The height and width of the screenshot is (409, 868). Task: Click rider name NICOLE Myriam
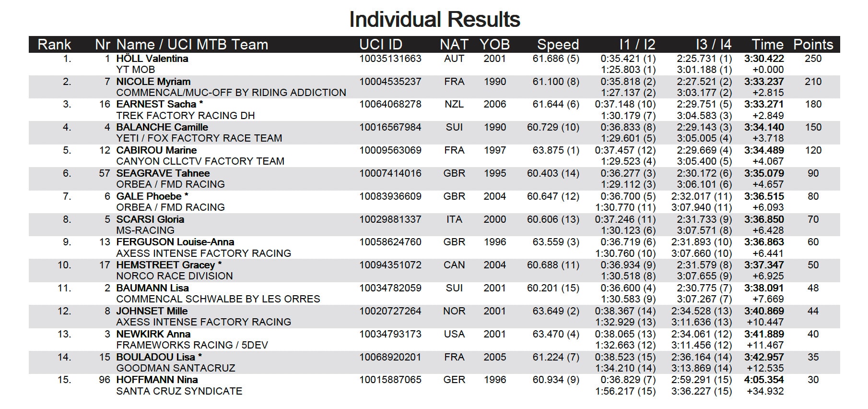[x=153, y=82]
